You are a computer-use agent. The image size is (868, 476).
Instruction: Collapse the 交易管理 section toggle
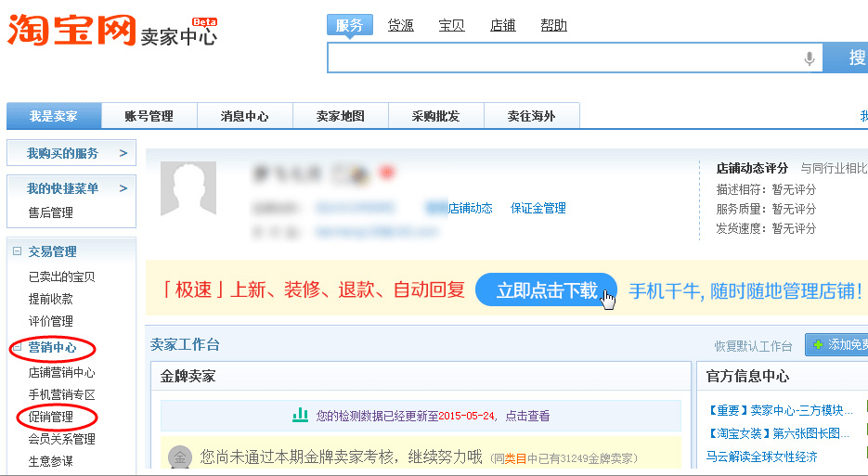click(x=17, y=251)
